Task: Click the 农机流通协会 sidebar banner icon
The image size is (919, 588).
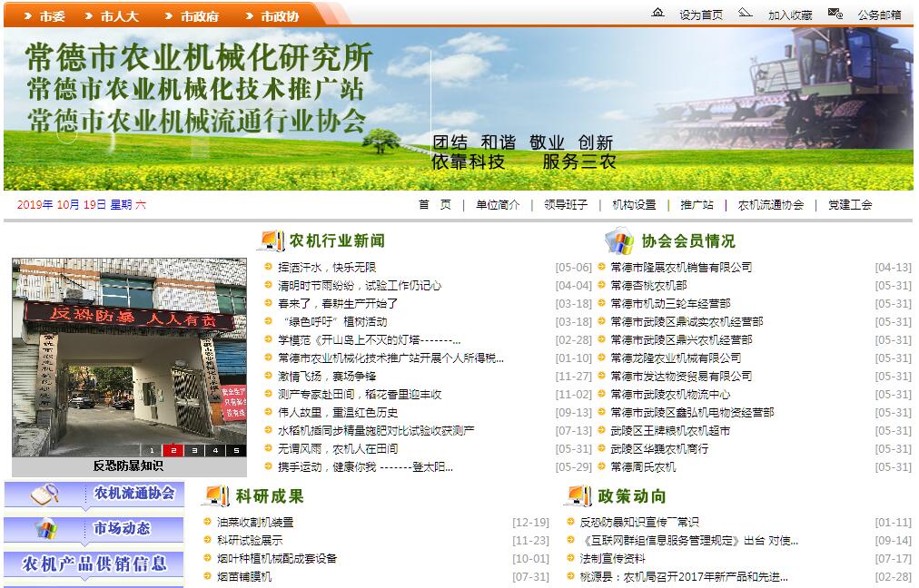Action: [44, 495]
